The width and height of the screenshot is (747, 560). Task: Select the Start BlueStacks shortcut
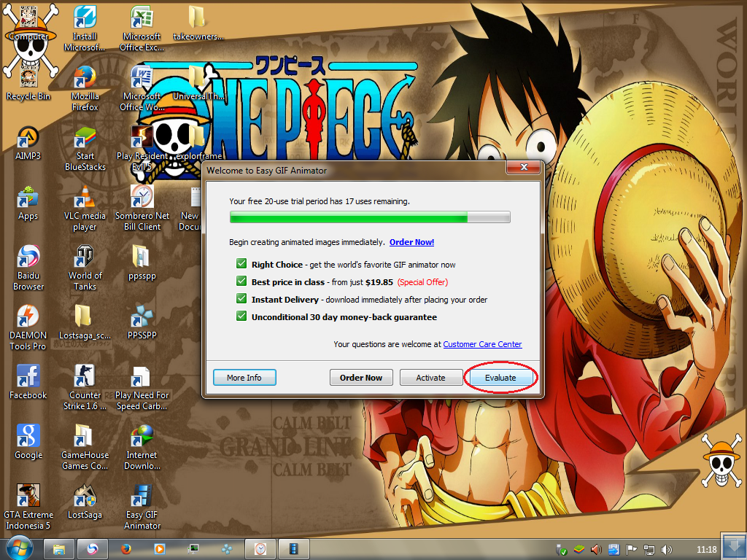[85, 149]
